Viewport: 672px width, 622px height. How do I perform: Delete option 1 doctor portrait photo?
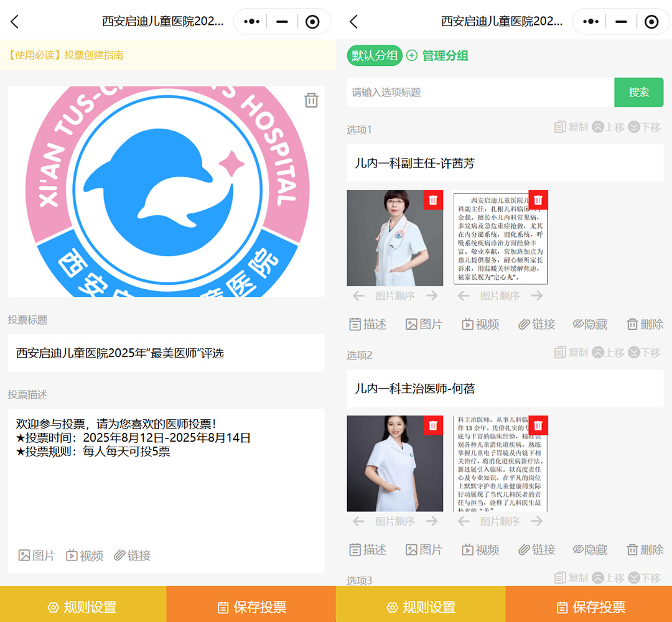click(433, 200)
